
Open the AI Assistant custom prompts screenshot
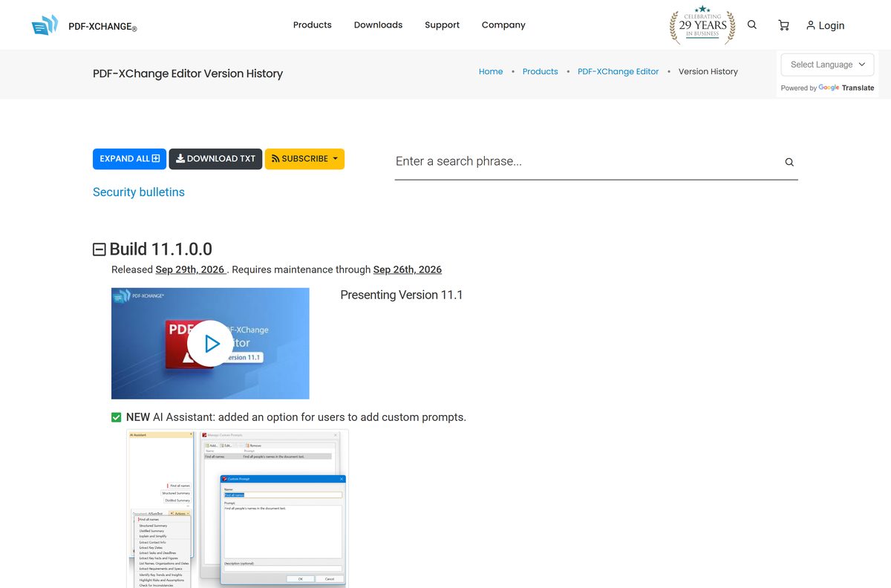238,509
